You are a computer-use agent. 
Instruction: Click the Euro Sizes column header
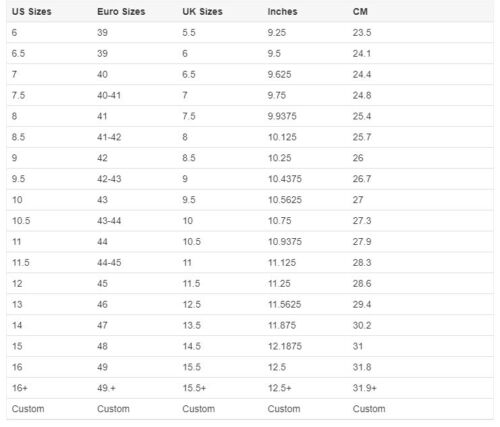121,12
